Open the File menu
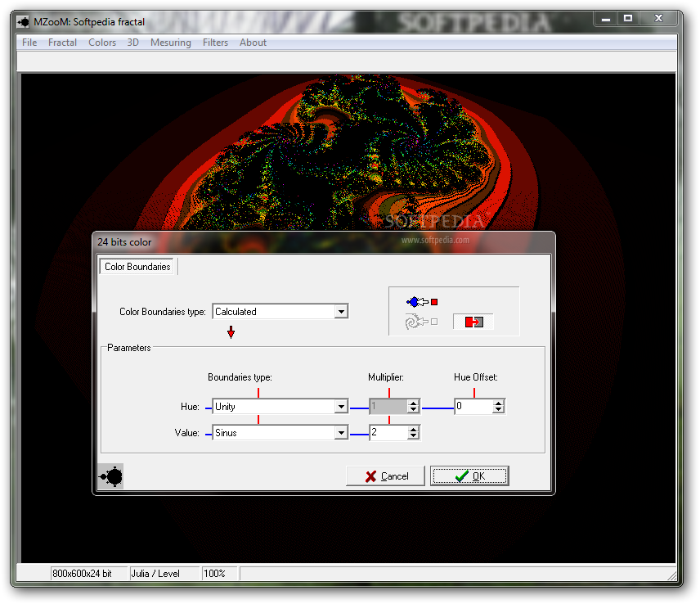Screen dimensions: 700x604 (29, 43)
